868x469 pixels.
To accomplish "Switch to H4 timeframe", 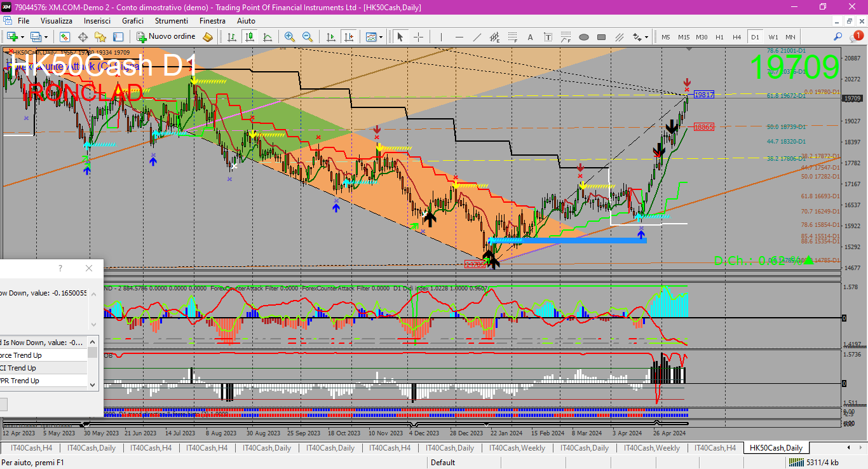I will pos(737,37).
